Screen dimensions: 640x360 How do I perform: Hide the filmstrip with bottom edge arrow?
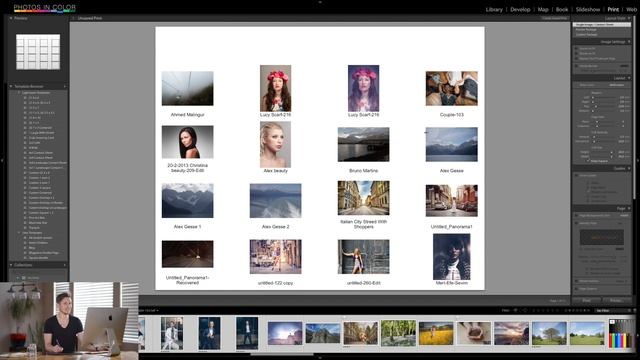(320, 358)
